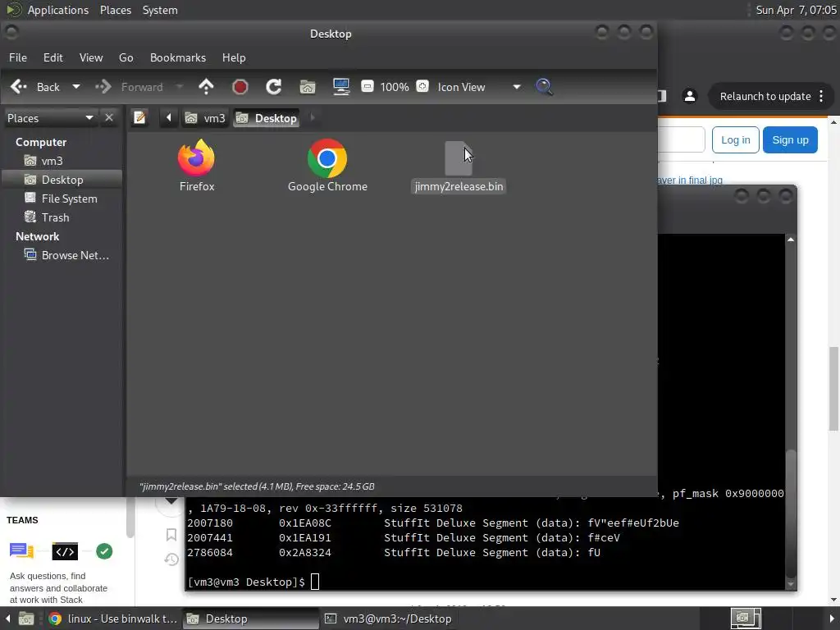
Task: Open Computer toolbar icon
Action: coord(341,87)
